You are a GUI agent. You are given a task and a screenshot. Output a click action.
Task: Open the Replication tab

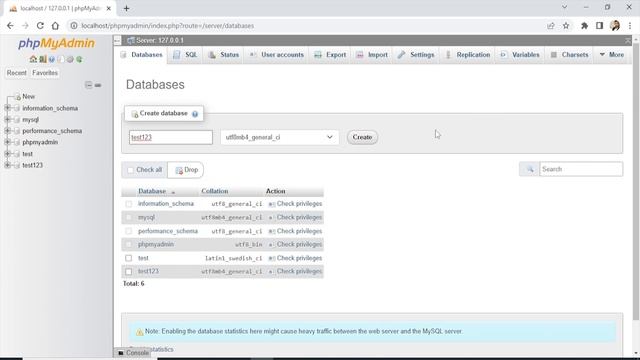coord(468,55)
